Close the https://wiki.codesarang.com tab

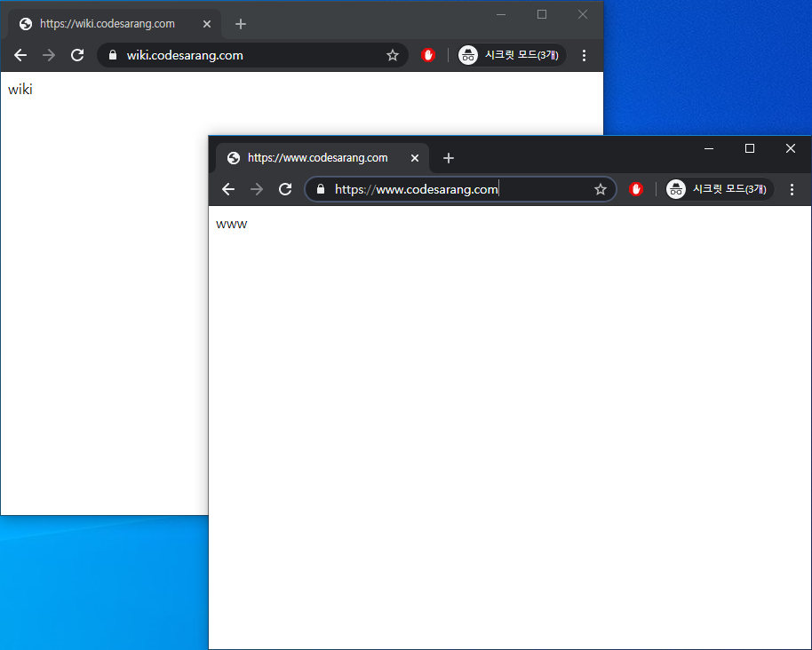pyautogui.click(x=207, y=24)
